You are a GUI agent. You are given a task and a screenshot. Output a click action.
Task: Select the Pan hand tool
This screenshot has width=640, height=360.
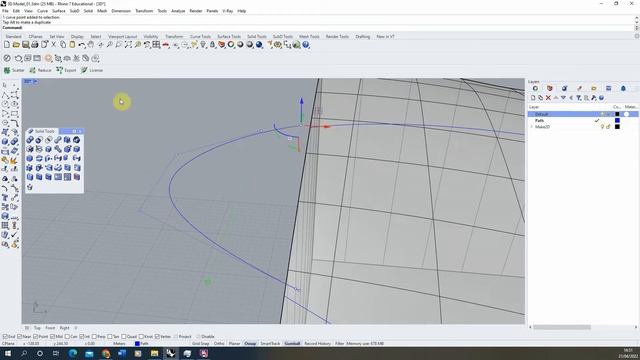pyautogui.click(x=91, y=45)
